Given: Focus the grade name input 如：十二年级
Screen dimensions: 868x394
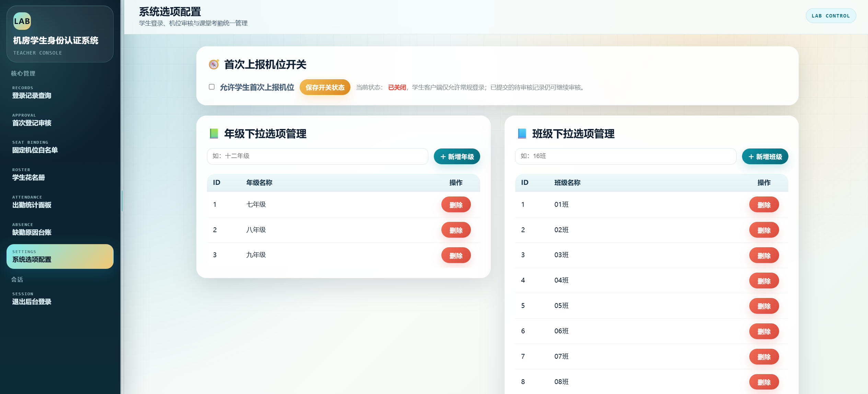Looking at the screenshot, I should [317, 156].
